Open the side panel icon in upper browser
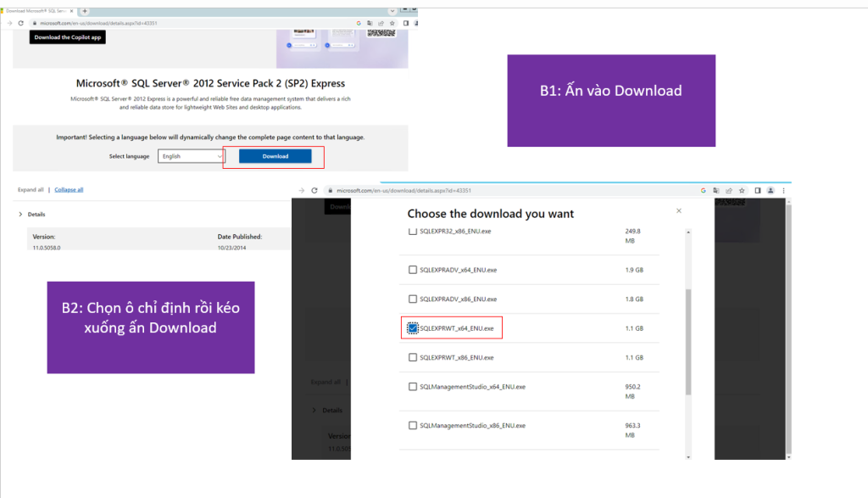The width and height of the screenshot is (868, 498). point(406,23)
